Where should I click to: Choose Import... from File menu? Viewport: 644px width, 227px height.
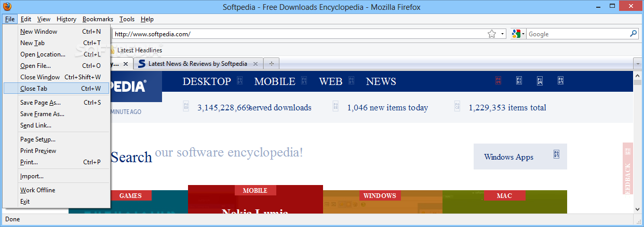[x=57, y=176]
